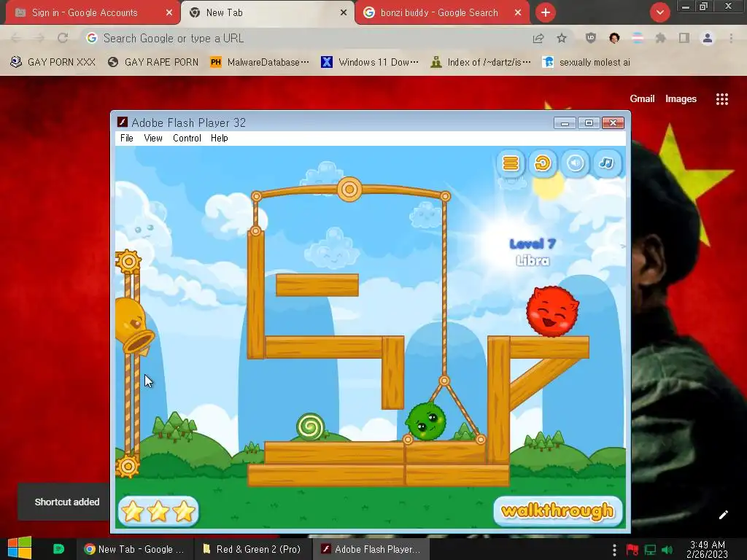Open the red flag tray icon
This screenshot has width=747, height=560.
point(632,550)
